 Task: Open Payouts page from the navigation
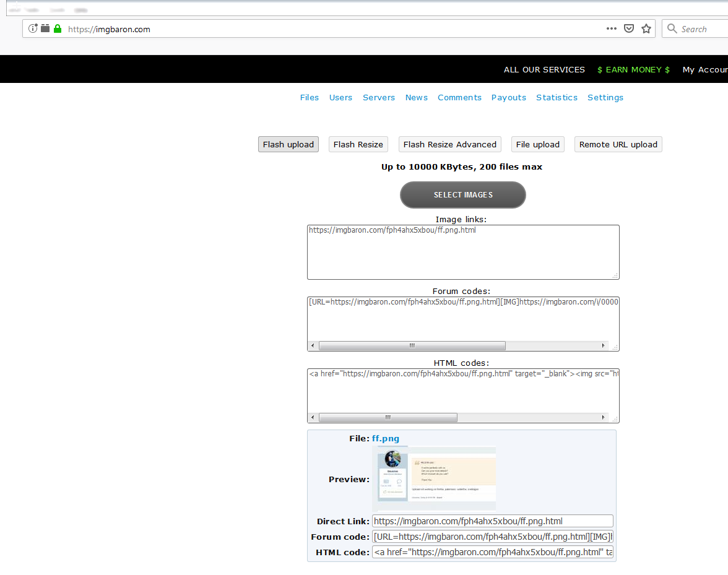(508, 97)
